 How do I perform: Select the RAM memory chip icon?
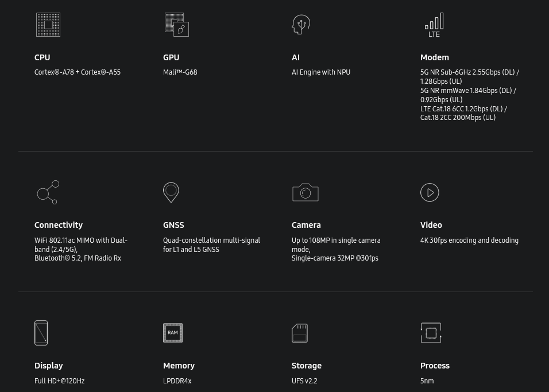pos(173,333)
